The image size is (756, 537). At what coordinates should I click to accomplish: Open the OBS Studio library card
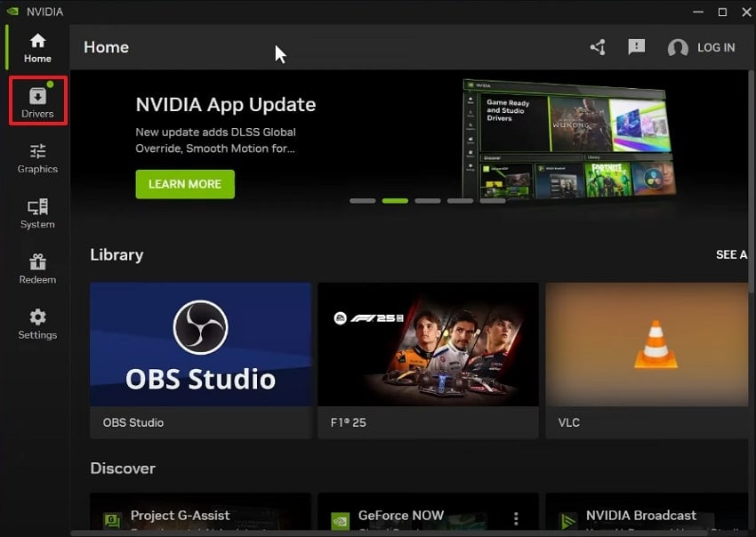201,361
